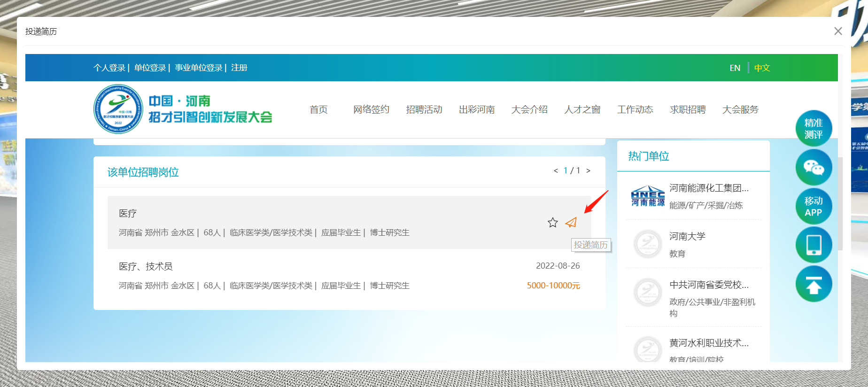Open the WeChat floating icon
This screenshot has height=387, width=868.
[814, 167]
